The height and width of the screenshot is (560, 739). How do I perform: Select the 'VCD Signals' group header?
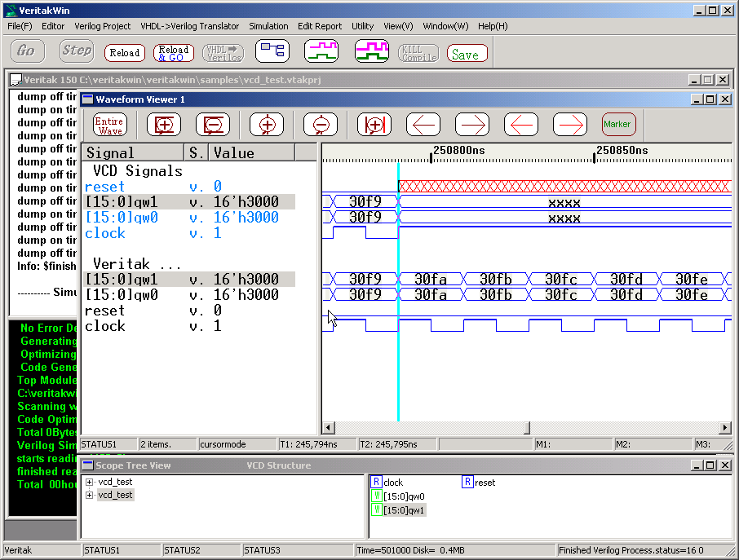(138, 171)
